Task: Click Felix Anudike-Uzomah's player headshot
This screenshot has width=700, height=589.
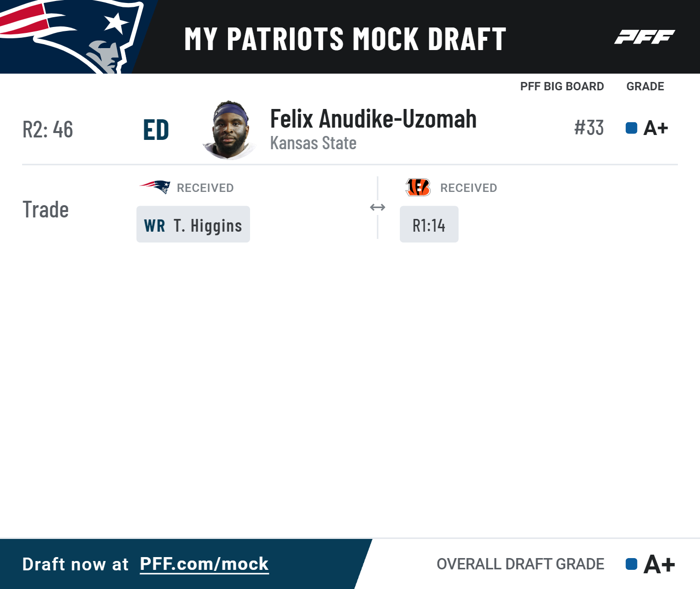Action: point(229,130)
